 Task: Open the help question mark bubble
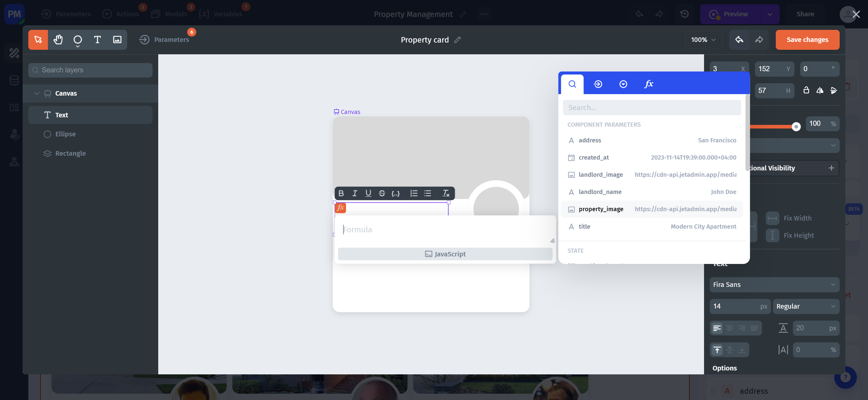coord(845,377)
